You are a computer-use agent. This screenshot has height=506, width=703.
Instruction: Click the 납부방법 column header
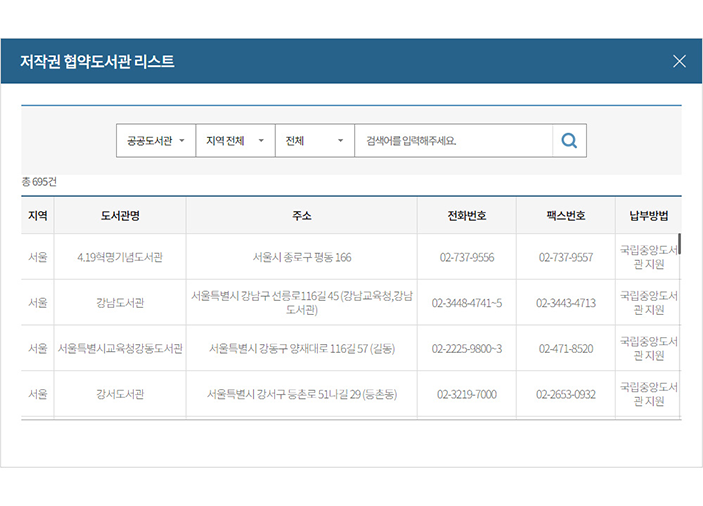pos(648,216)
